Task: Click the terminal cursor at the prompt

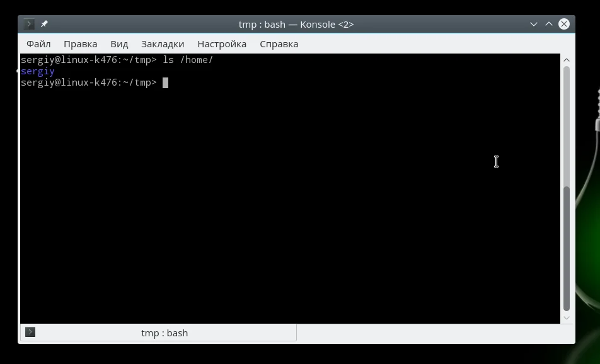Action: tap(165, 83)
